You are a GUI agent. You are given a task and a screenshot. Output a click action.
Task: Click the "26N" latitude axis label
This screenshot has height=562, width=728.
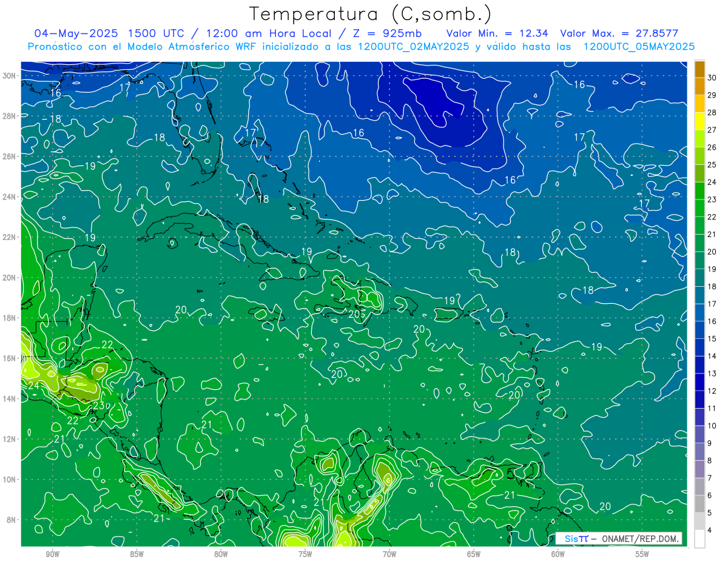pos(10,156)
